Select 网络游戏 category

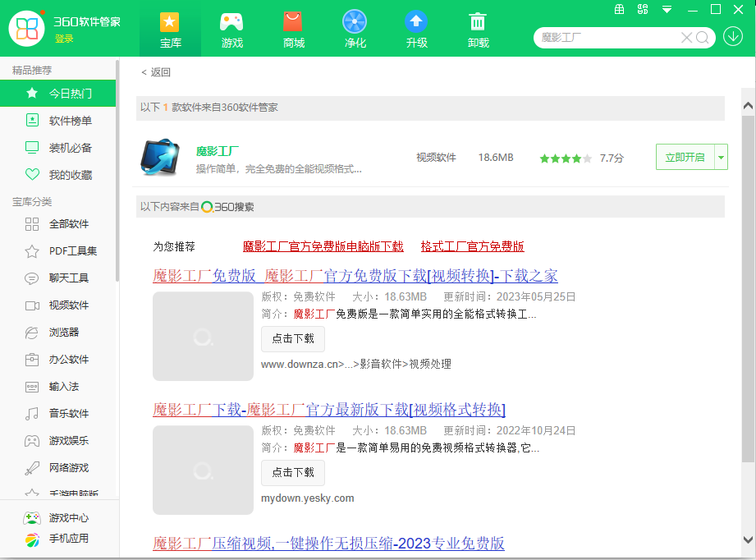[57, 468]
